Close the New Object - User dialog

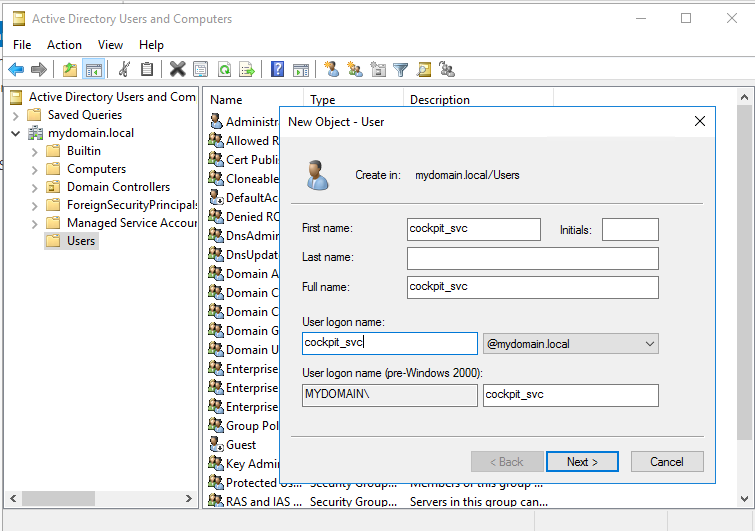click(x=700, y=121)
